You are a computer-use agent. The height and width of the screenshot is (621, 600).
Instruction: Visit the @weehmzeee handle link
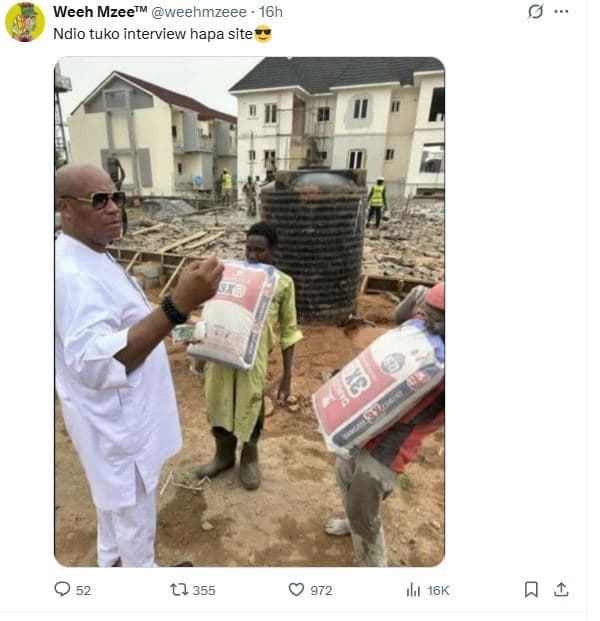pyautogui.click(x=199, y=12)
